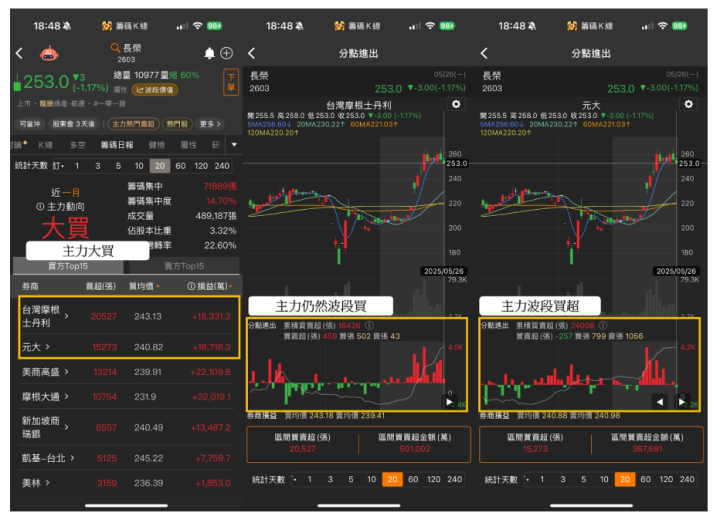Tap the 熱門股 tag chip
This screenshot has height=523, width=720.
point(177,124)
